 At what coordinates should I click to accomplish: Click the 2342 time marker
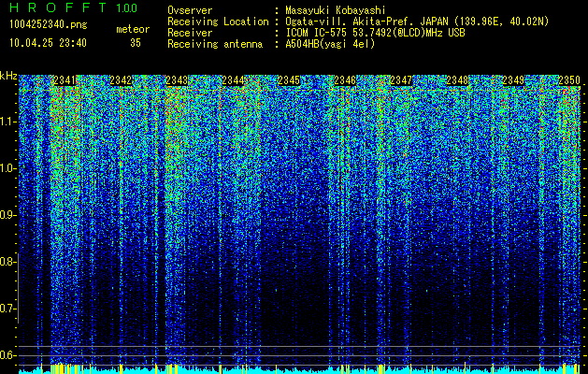[122, 80]
